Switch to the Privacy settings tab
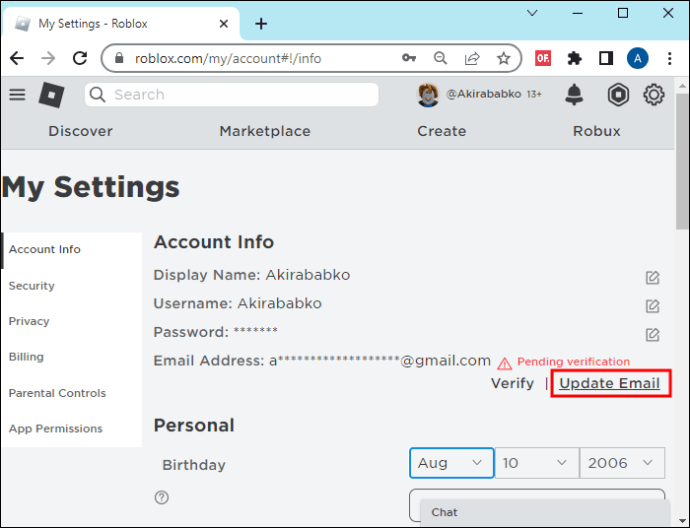This screenshot has height=528, width=690. coord(72,321)
